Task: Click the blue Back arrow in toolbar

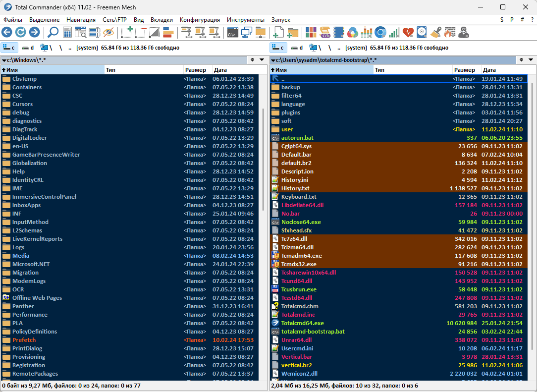Action: (7, 33)
